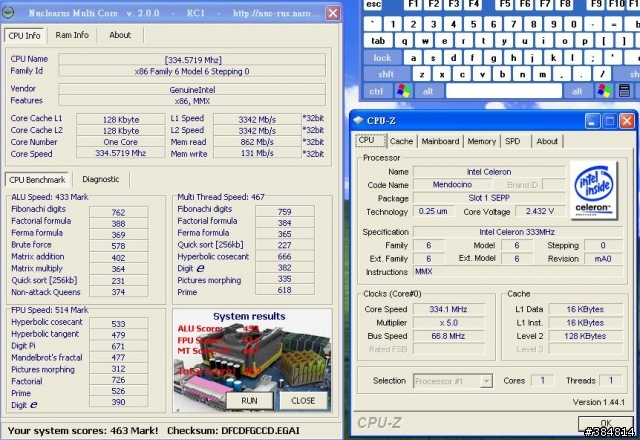Click the 334.1 MHz core speed value
The width and height of the screenshot is (640, 440).
click(448, 309)
